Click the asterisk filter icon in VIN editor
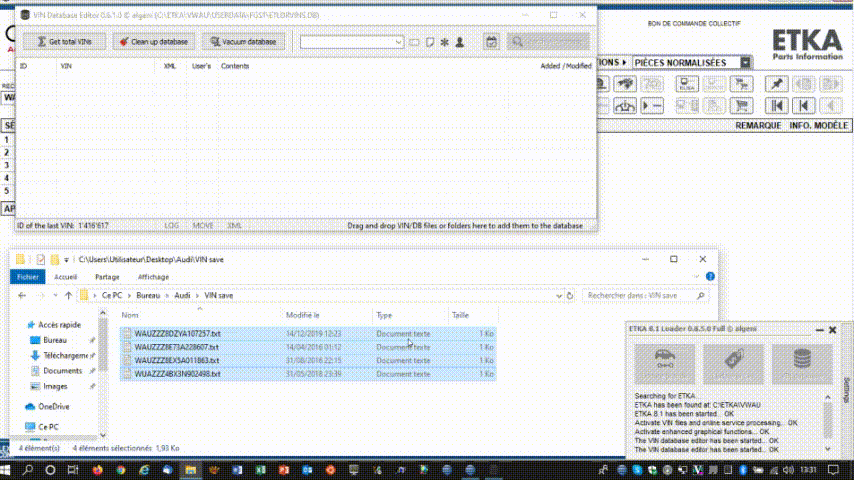 click(x=444, y=42)
